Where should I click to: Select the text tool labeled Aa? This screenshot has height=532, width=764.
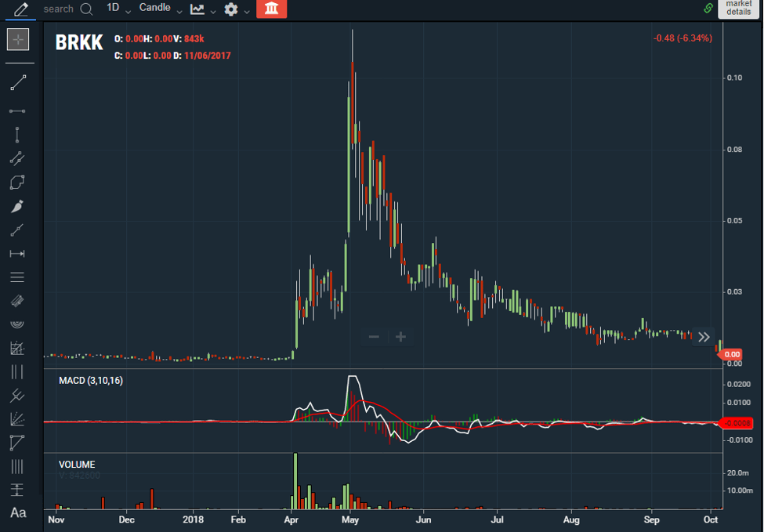tap(19, 514)
